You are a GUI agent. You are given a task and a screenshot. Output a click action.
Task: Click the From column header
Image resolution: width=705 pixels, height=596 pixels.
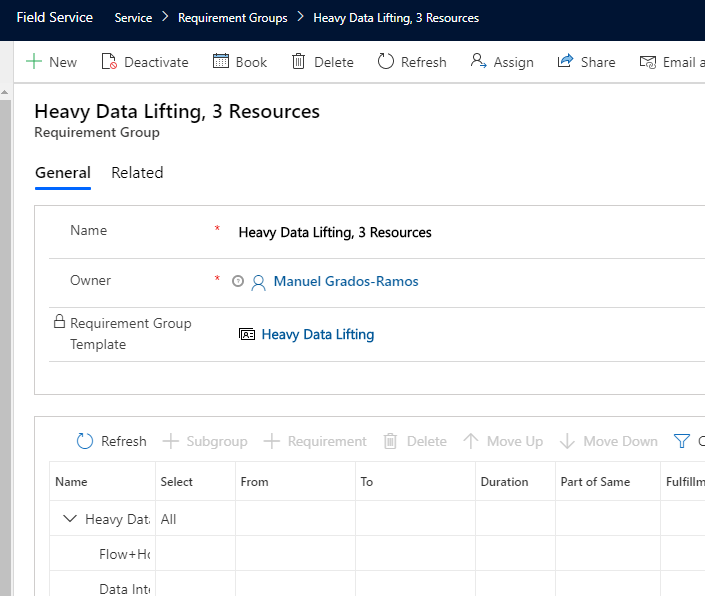pos(295,481)
